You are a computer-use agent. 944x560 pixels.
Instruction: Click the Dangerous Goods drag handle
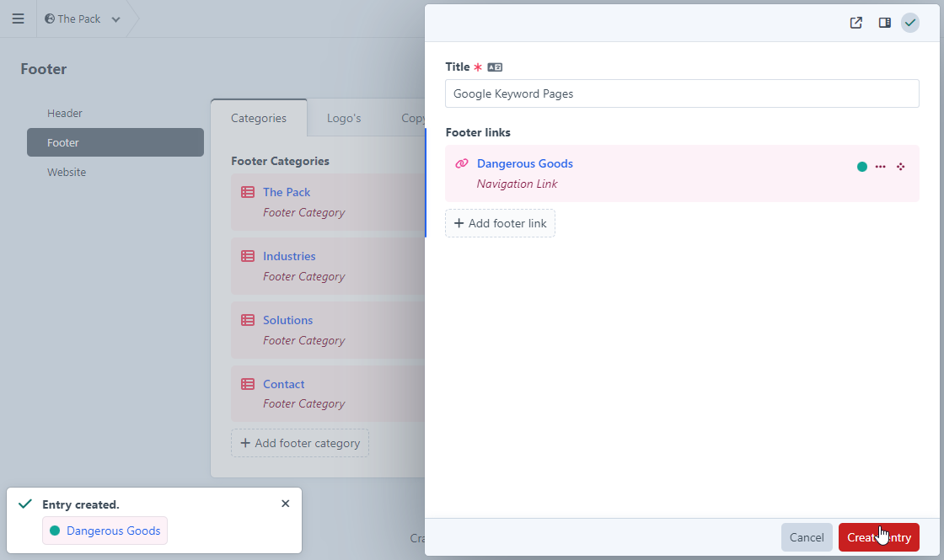(x=901, y=167)
